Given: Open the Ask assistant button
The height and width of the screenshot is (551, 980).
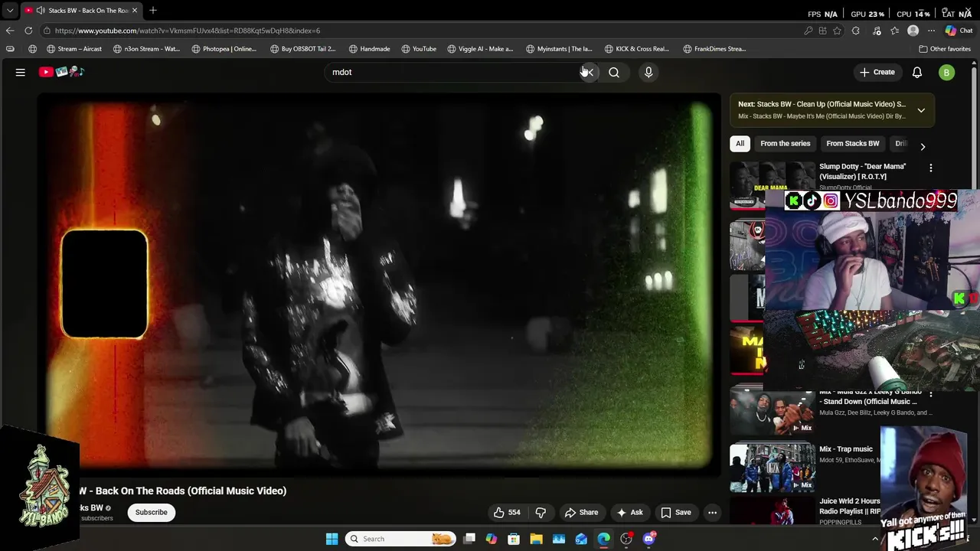Looking at the screenshot, I should click(629, 513).
